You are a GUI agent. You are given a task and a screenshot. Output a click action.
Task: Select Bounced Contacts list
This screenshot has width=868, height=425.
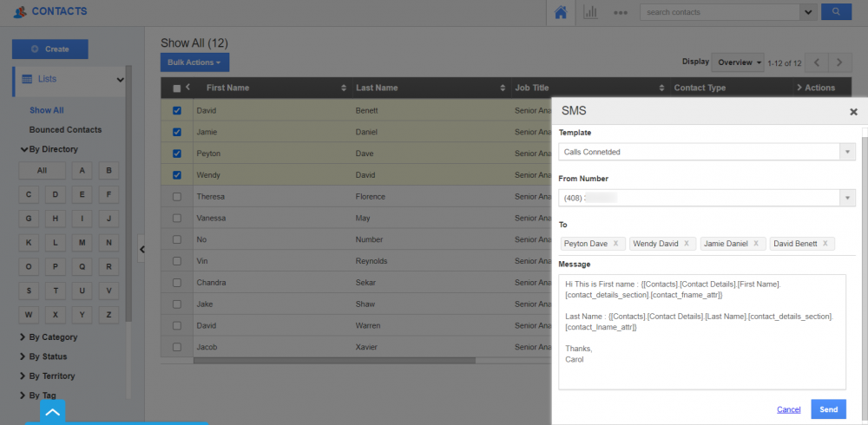65,129
